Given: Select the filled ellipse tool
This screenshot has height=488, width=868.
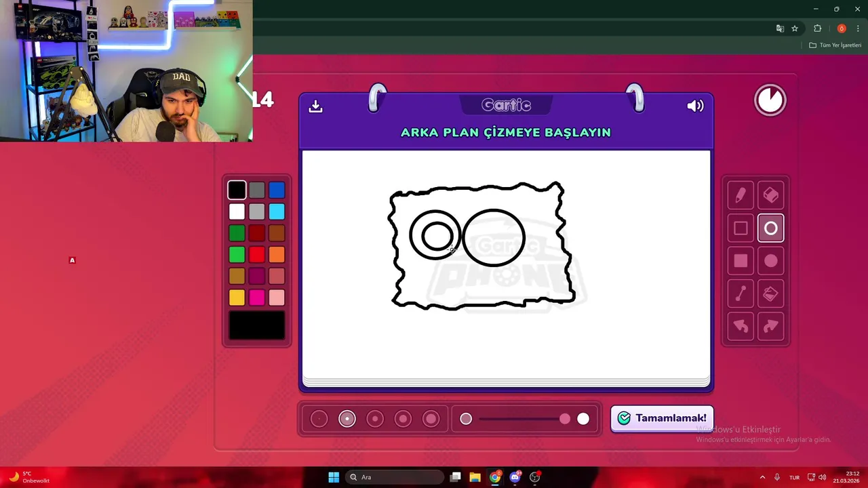Looking at the screenshot, I should click(770, 261).
